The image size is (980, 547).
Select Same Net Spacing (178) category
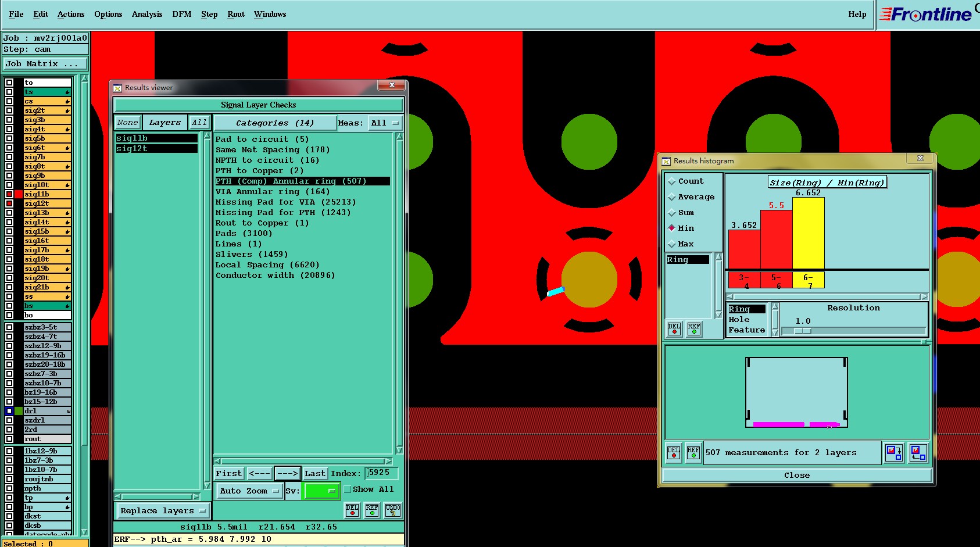[273, 150]
